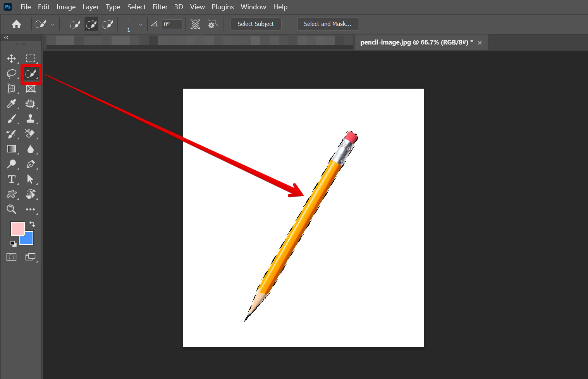The width and height of the screenshot is (588, 379).
Task: Open the tool preset picker dropdown
Action: point(45,24)
